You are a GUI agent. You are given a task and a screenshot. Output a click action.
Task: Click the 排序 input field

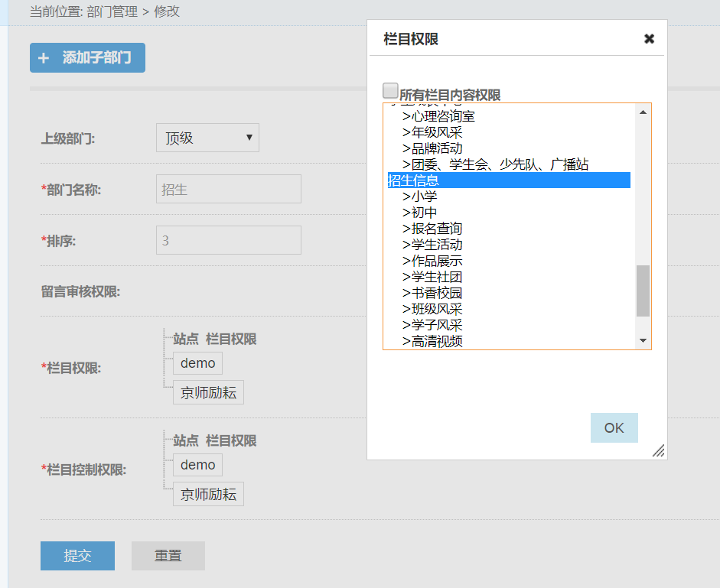pos(228,240)
